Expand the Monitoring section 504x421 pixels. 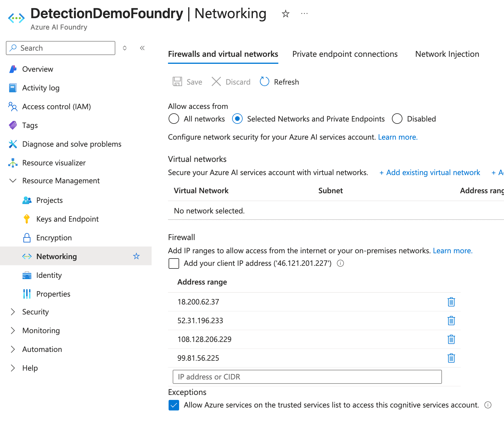(x=13, y=331)
